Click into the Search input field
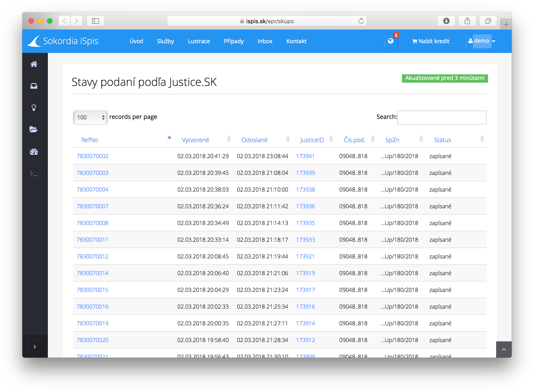The height and width of the screenshot is (392, 534). [442, 117]
